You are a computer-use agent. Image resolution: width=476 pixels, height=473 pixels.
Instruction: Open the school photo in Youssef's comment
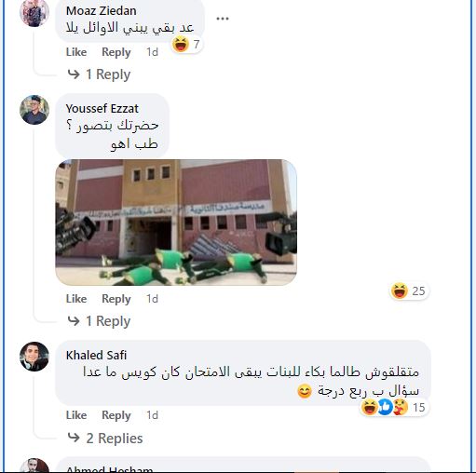[x=176, y=223]
